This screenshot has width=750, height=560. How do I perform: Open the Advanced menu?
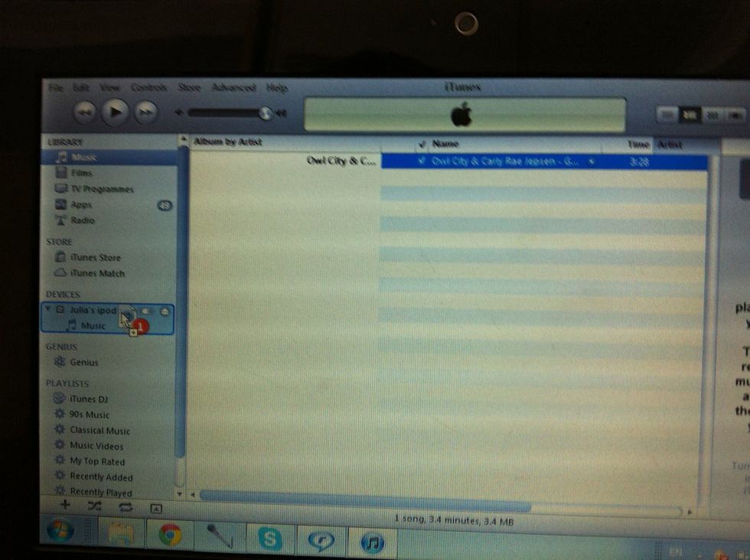233,87
